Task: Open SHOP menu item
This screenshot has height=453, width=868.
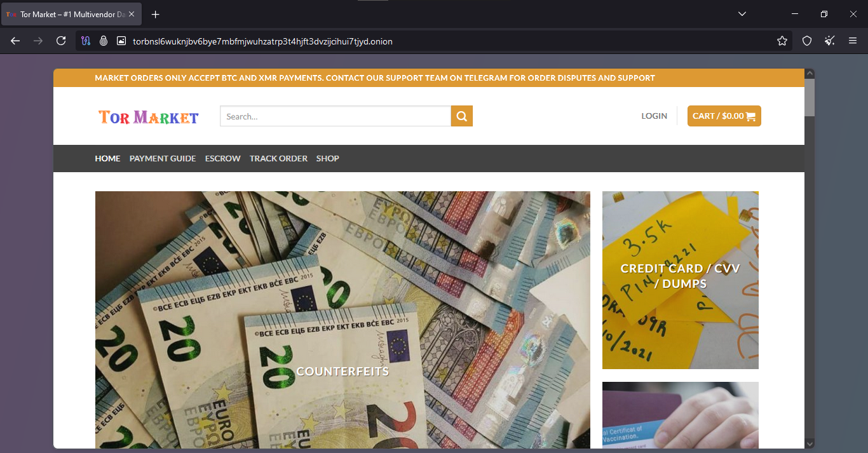Action: click(x=327, y=158)
